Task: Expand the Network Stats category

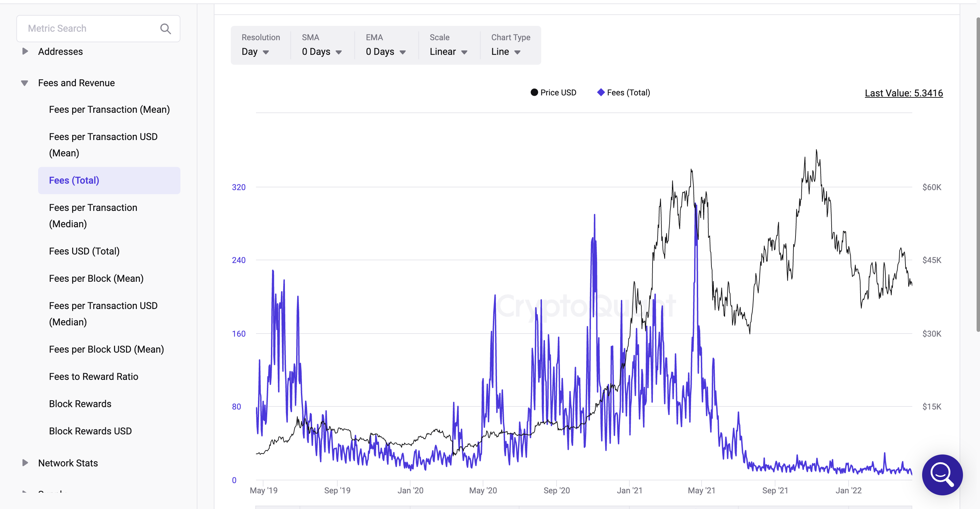Action: (25, 463)
